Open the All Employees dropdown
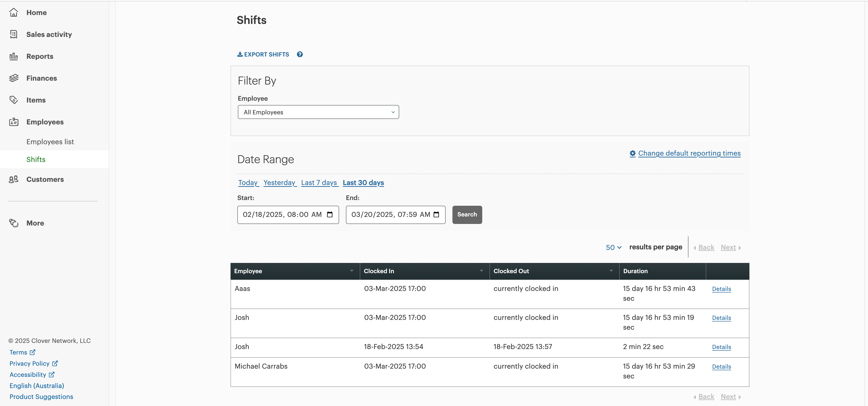The image size is (868, 406). click(x=318, y=112)
